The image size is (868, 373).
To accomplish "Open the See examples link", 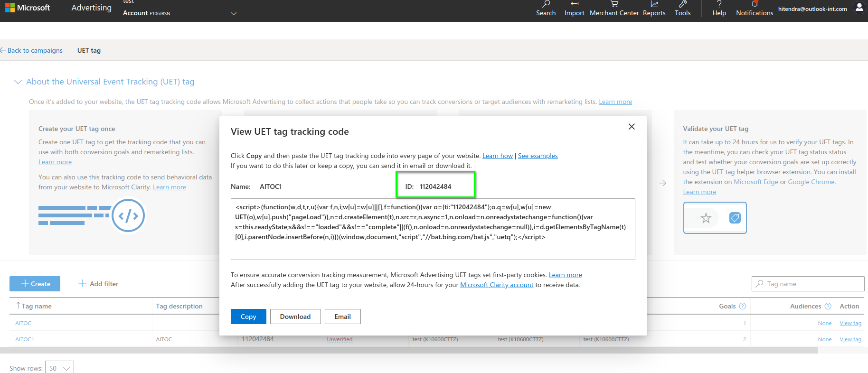I will point(538,156).
